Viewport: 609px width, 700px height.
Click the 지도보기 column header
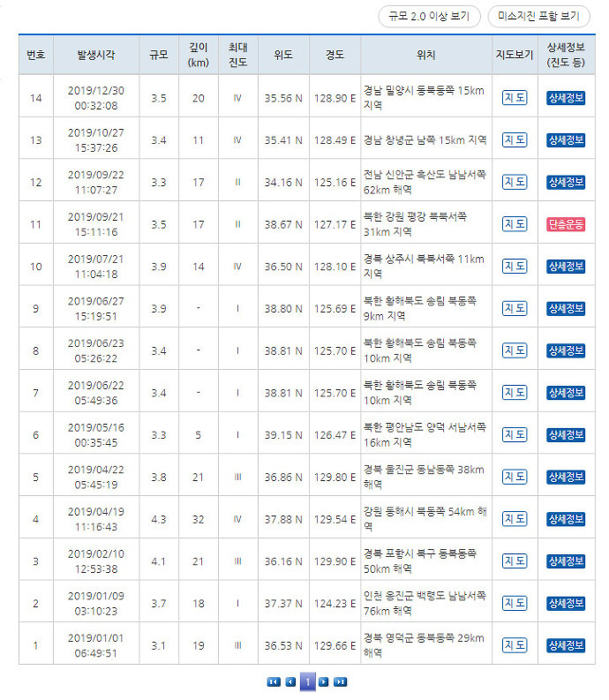click(515, 55)
